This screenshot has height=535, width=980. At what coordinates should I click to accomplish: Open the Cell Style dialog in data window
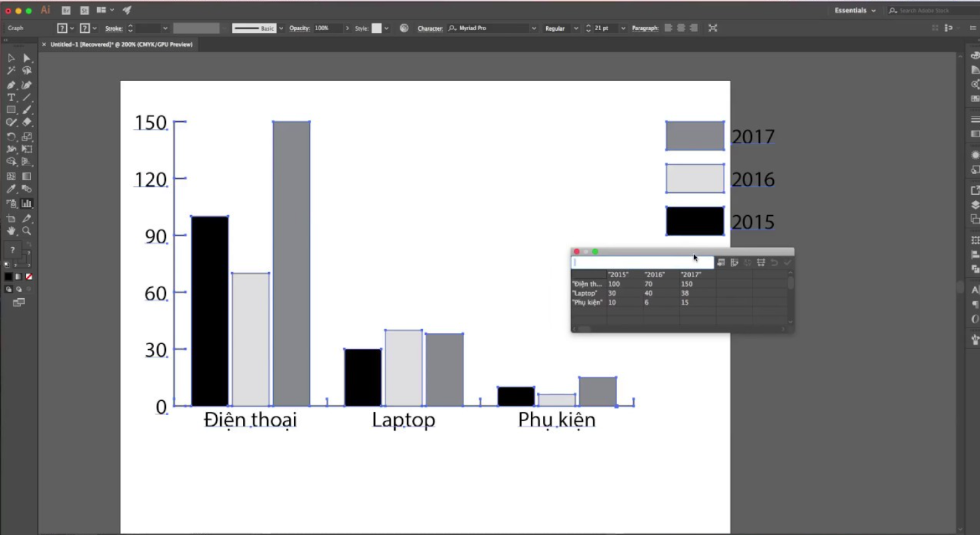click(x=760, y=262)
